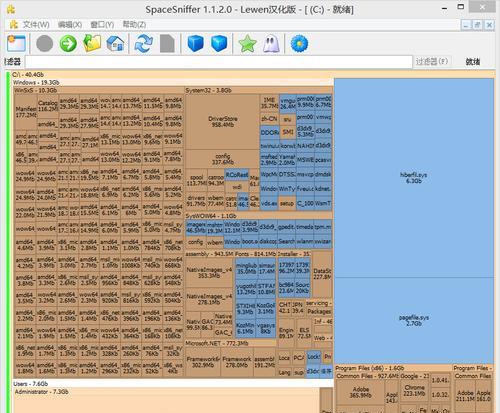The width and height of the screenshot is (500, 413).
Task: Open the 帮助(Z) menu
Action: click(134, 25)
